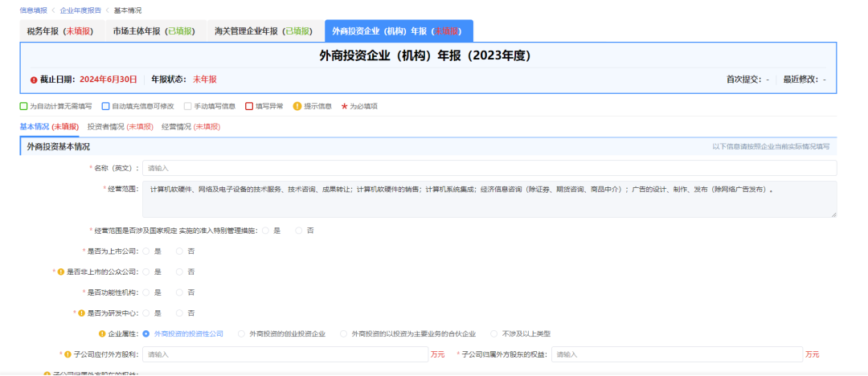This screenshot has width=868, height=376.
Task: Click the blue 自动填充信息可修改 legend box
Action: coord(105,106)
